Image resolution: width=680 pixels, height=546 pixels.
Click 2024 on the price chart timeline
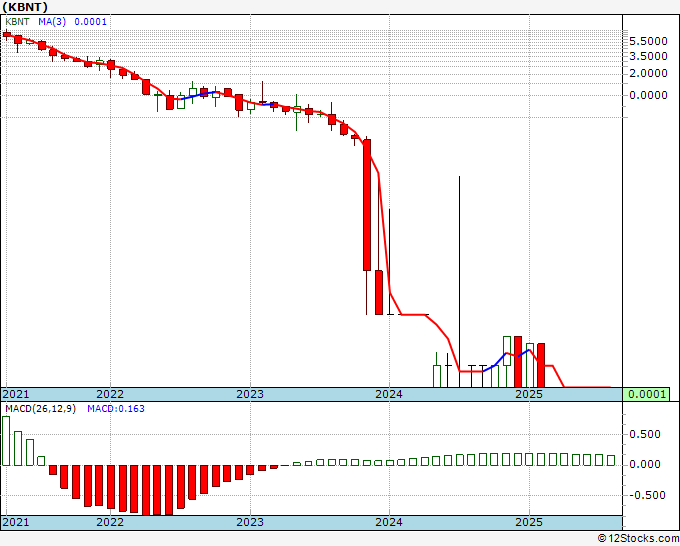point(389,394)
